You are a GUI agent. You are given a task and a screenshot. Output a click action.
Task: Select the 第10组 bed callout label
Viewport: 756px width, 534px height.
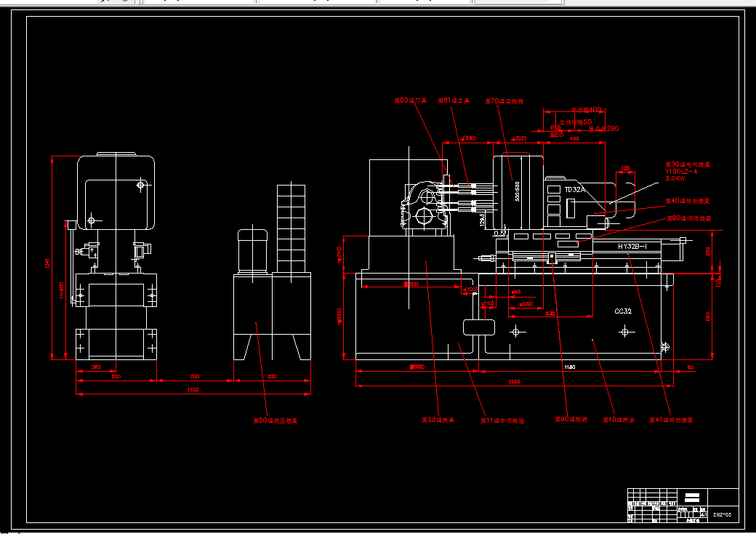point(618,420)
